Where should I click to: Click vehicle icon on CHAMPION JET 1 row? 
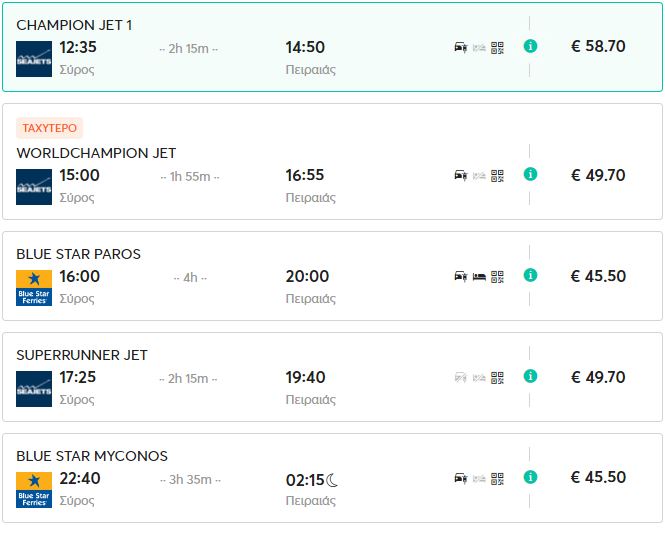click(x=461, y=47)
